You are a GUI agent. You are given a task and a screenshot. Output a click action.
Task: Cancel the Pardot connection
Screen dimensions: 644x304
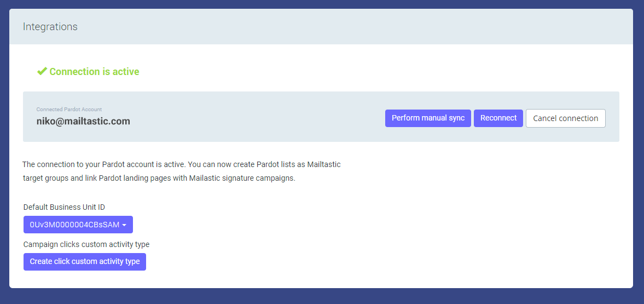click(x=566, y=118)
